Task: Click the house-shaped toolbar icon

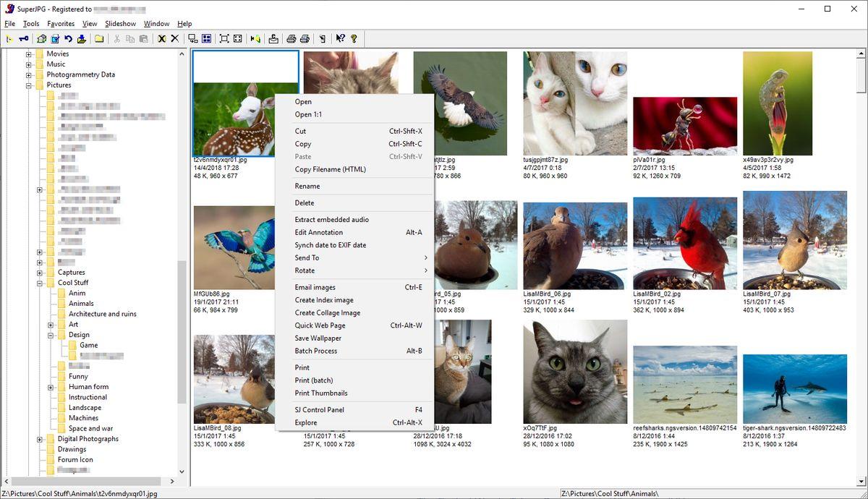Action: point(42,38)
